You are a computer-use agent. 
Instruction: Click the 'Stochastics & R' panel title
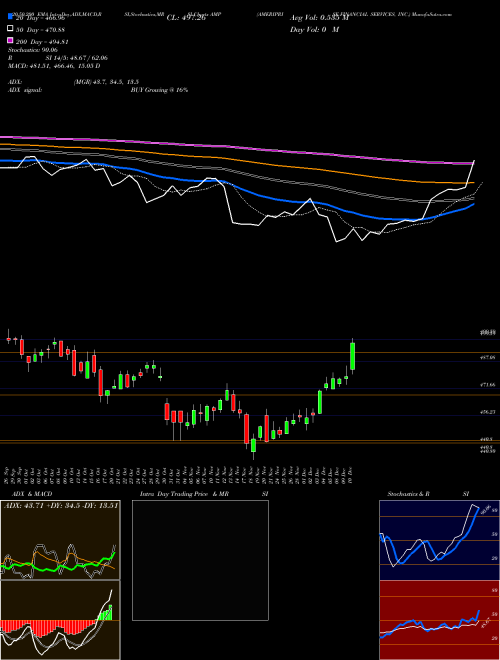coord(408,494)
